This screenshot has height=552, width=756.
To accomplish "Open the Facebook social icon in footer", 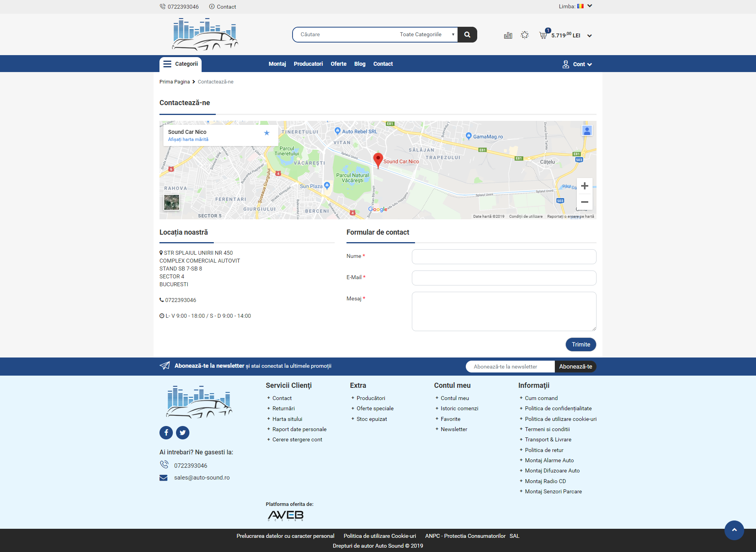I will (x=166, y=433).
